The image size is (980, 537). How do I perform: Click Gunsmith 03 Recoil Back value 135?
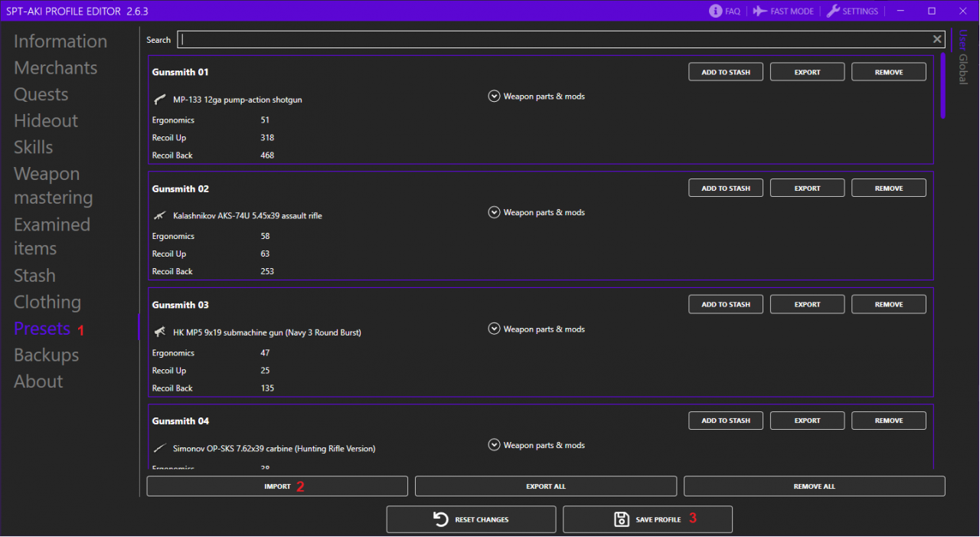[267, 388]
